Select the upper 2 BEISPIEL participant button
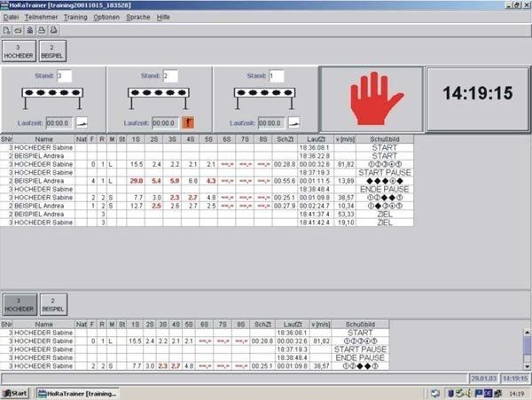The width and height of the screenshot is (532, 400). coord(52,51)
